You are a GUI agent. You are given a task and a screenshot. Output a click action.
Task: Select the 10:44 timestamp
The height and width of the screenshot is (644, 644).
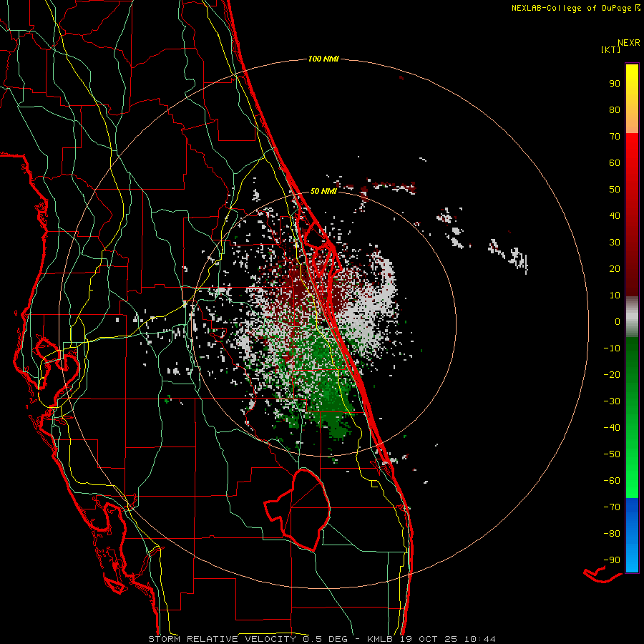pos(480,639)
